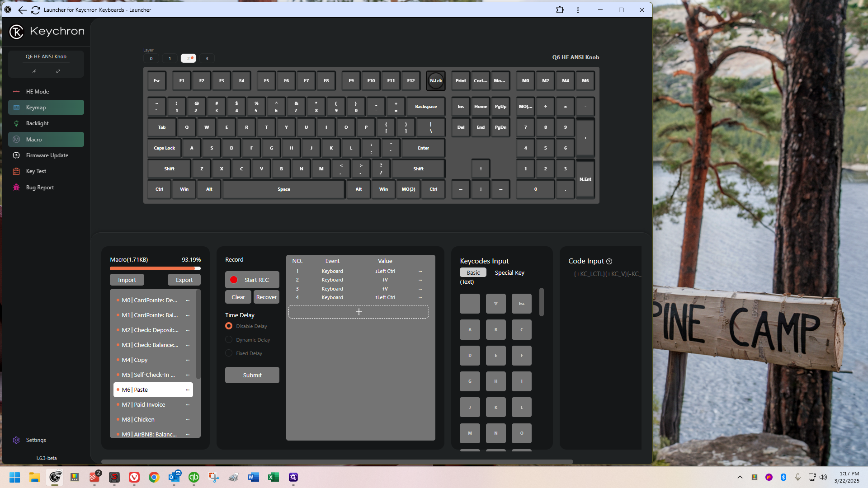Screen dimensions: 868x488
Task: Open options for M7 Paid Invoice macro
Action: tap(188, 405)
